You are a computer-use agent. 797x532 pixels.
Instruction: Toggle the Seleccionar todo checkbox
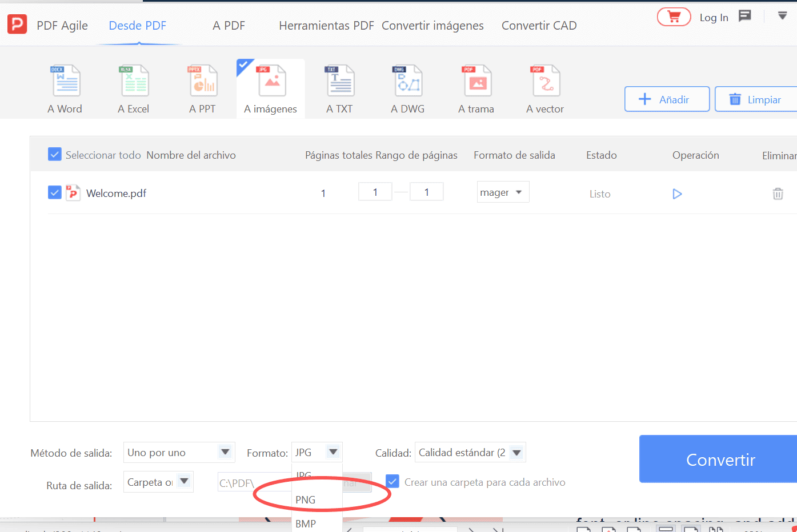55,155
